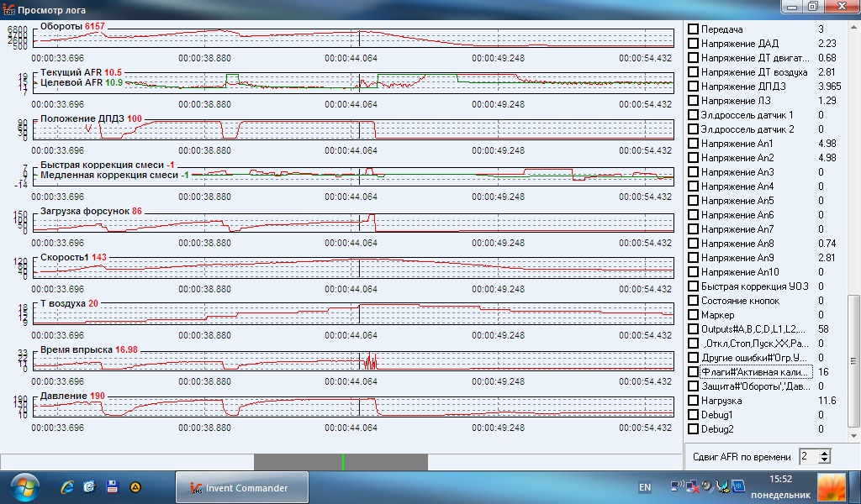Click the parameter list scrollbar down arrow
The height and width of the screenshot is (504, 861).
coord(853,436)
